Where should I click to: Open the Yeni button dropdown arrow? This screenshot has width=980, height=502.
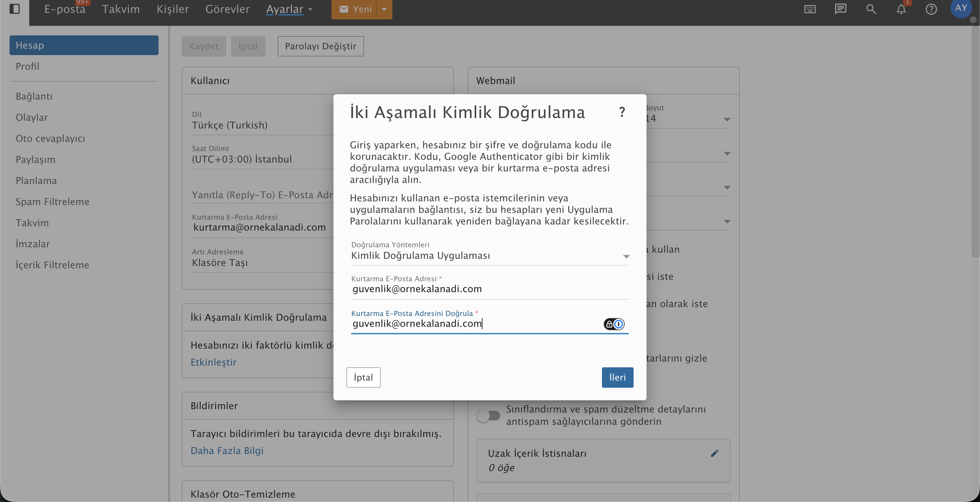pos(384,9)
